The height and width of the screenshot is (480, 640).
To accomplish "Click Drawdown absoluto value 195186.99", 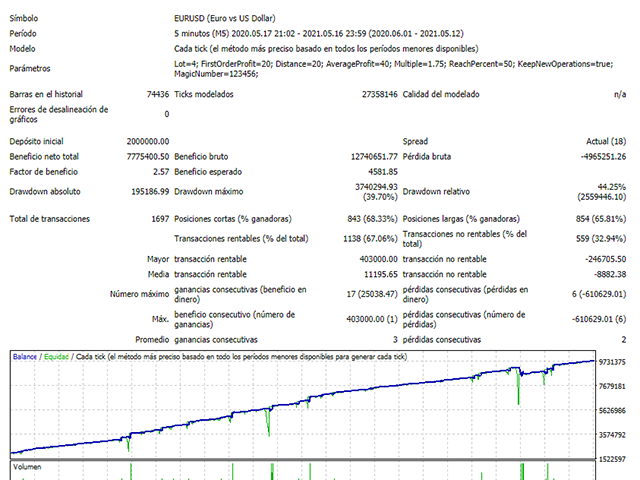I will [150, 191].
